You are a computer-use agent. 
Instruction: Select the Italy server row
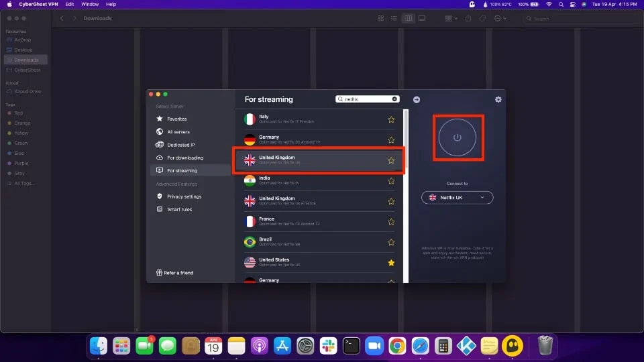point(319,119)
